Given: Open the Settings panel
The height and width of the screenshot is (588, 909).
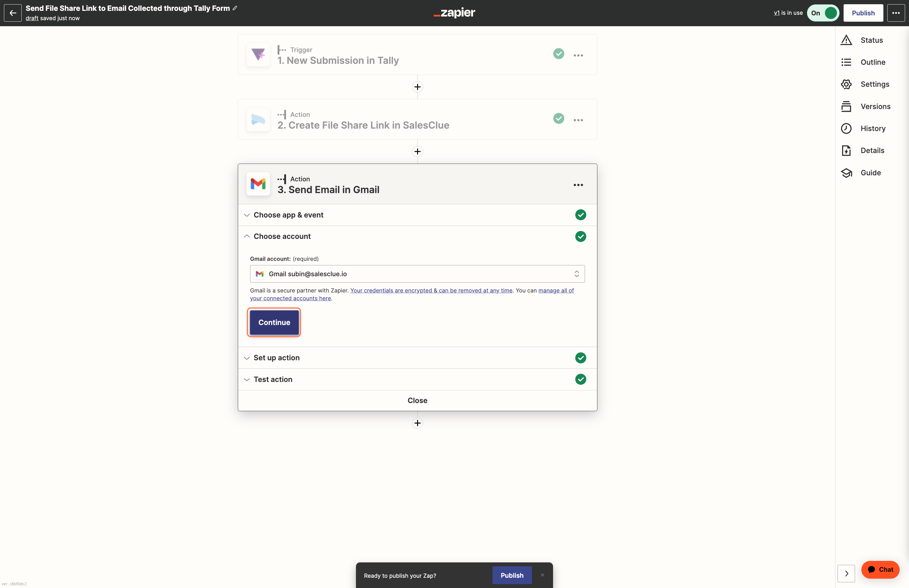Looking at the screenshot, I should [x=865, y=84].
